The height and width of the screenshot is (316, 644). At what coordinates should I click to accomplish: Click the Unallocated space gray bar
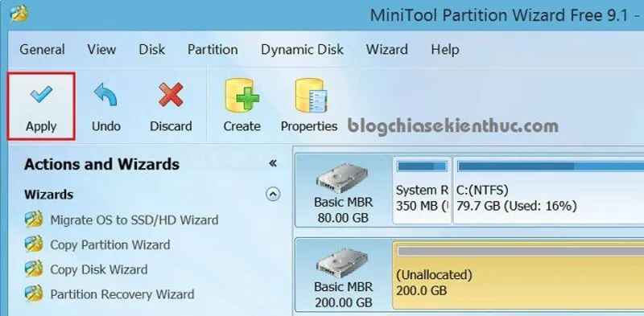point(520,251)
